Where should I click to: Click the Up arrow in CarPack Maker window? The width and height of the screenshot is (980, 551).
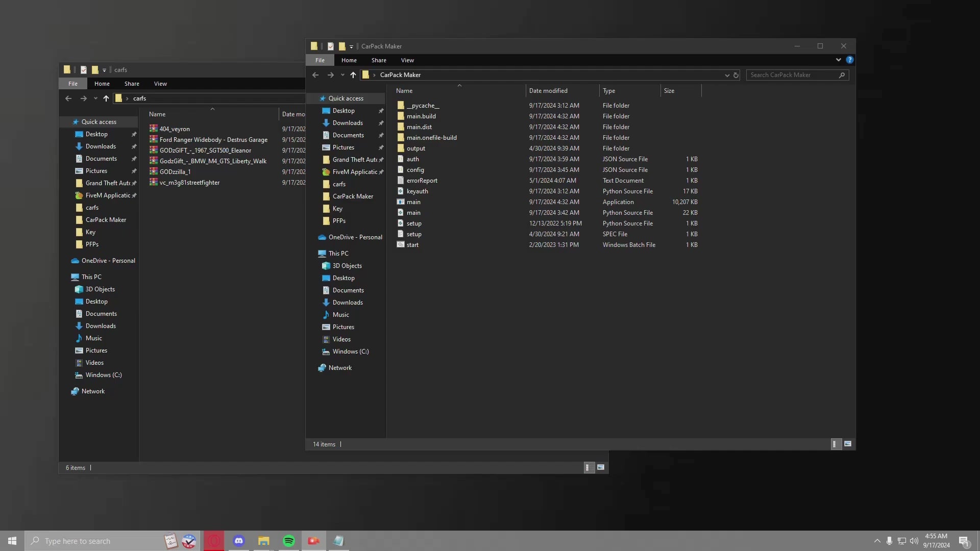point(353,75)
